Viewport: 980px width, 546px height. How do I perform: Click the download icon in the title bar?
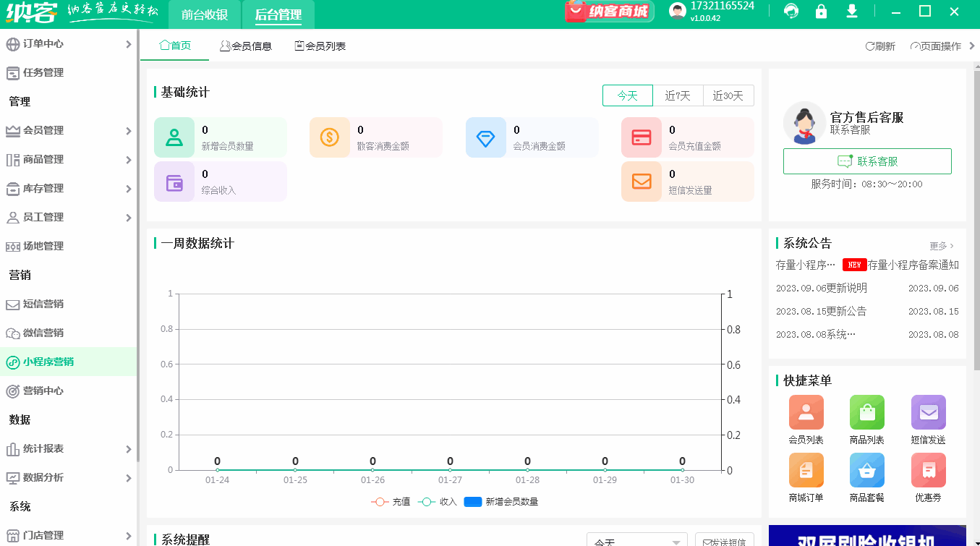(852, 12)
